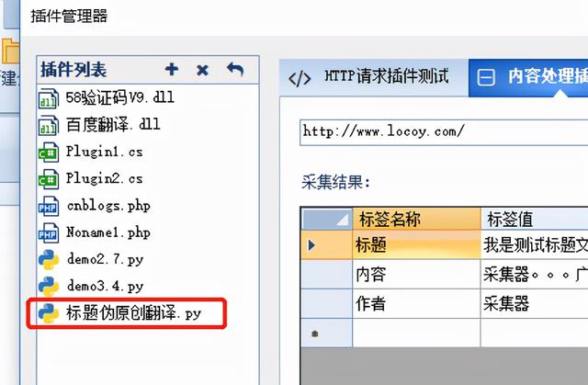Screen dimensions: 588x385
Task: Open the HTTP请求插件测试 tab
Action: pos(374,77)
